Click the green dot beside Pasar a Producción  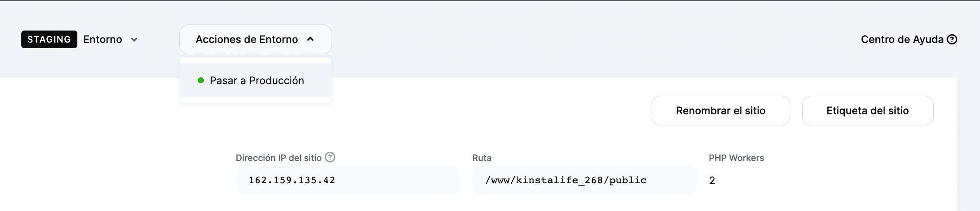coord(201,81)
